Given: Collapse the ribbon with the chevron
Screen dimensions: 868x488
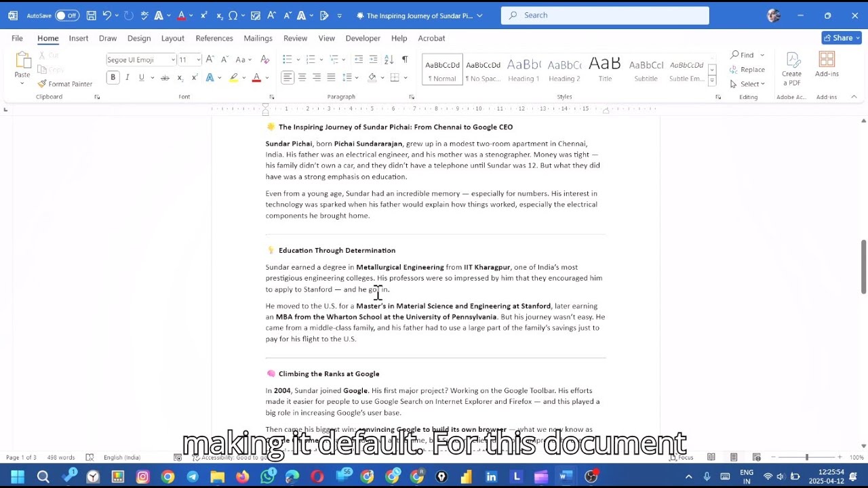Looking at the screenshot, I should point(854,97).
